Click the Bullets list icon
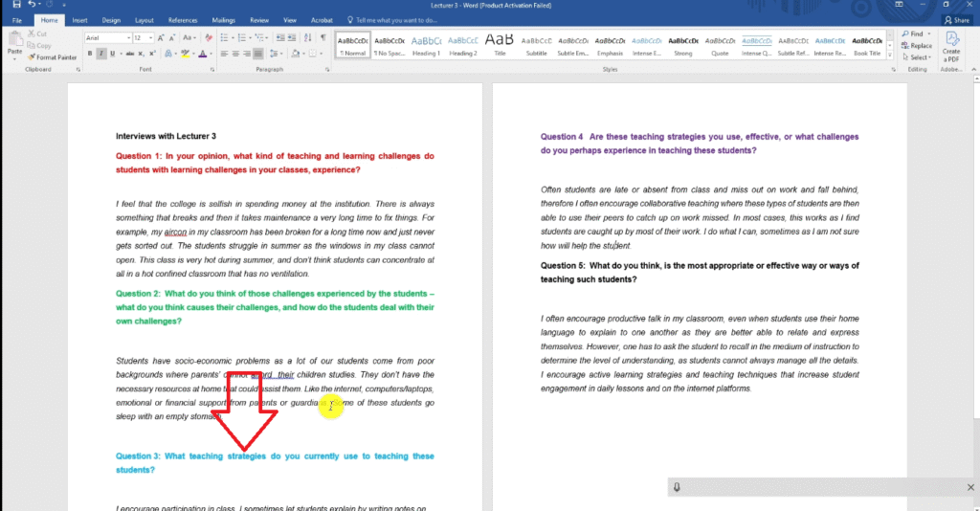980x511 pixels. click(x=224, y=37)
